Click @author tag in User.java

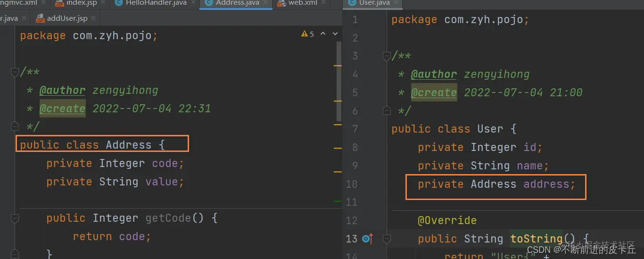click(434, 75)
